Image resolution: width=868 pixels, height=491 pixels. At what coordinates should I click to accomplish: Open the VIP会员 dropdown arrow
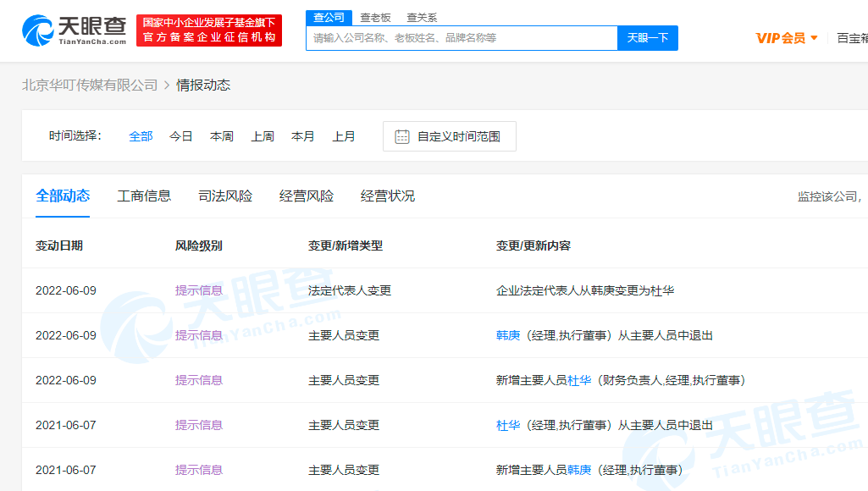814,38
